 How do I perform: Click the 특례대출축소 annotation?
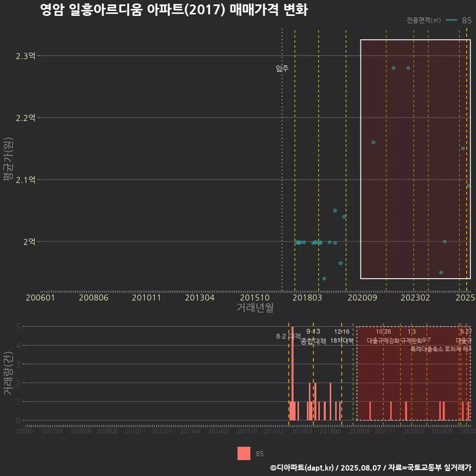[x=427, y=349]
